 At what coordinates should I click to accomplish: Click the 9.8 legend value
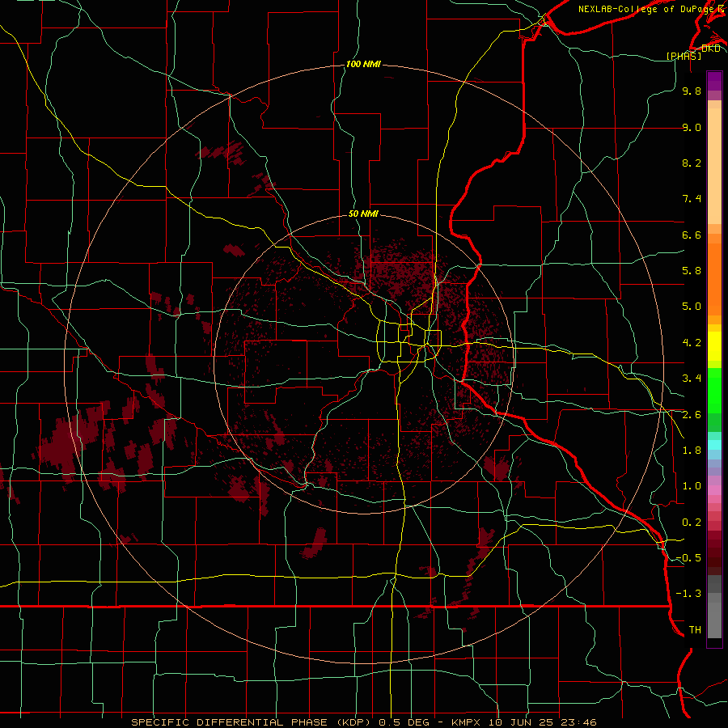692,91
